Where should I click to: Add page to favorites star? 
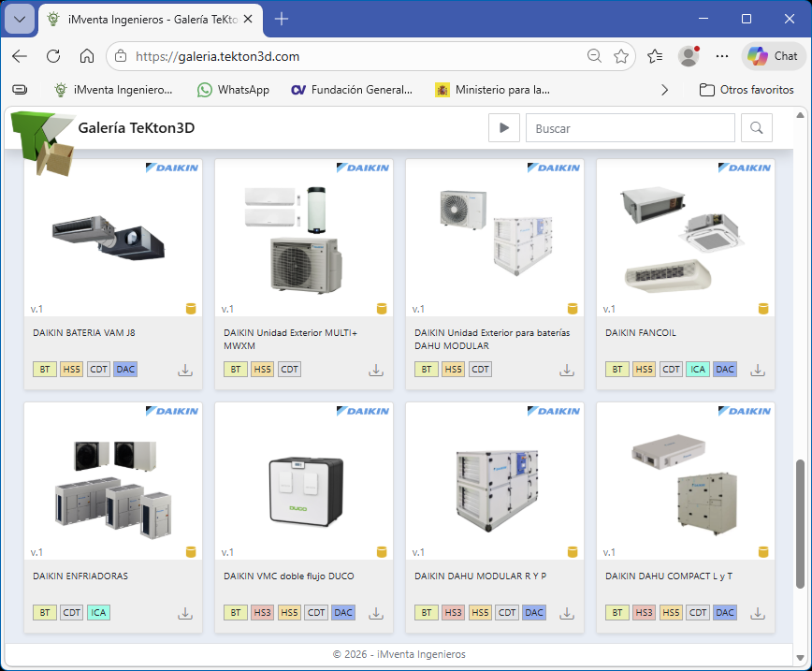tap(621, 56)
